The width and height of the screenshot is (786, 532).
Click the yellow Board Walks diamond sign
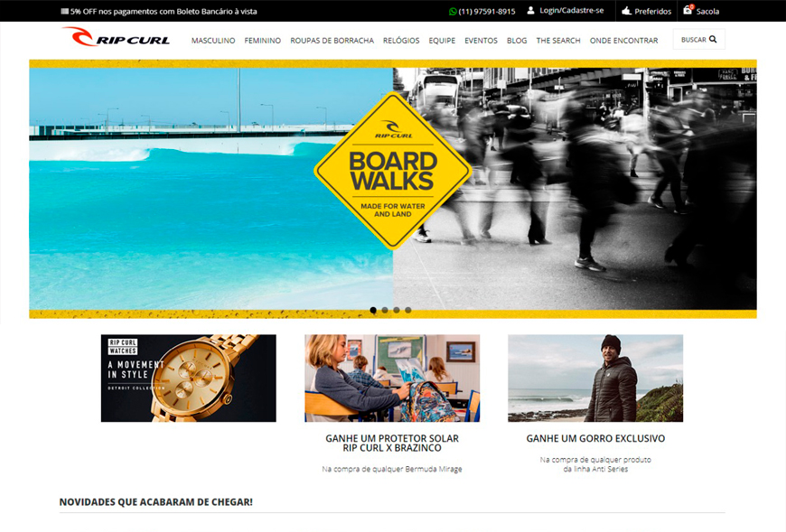tap(392, 171)
